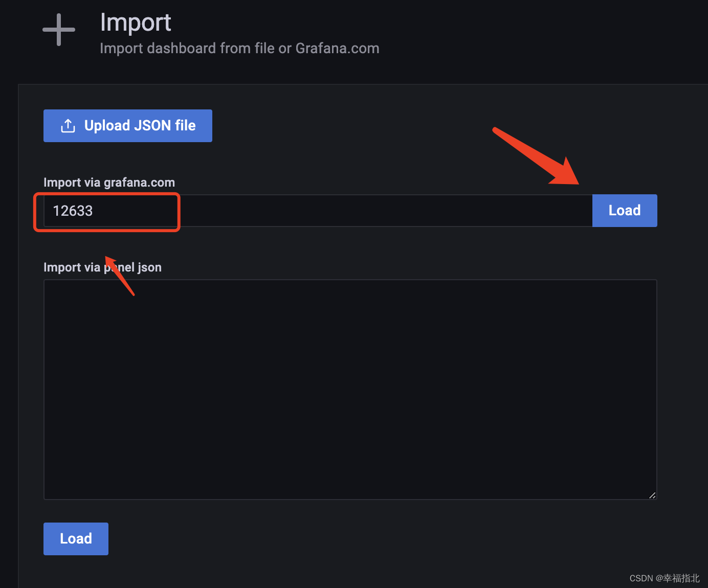Image resolution: width=708 pixels, height=588 pixels.
Task: Load the dashboard from grafana.com ID
Action: pyautogui.click(x=625, y=211)
